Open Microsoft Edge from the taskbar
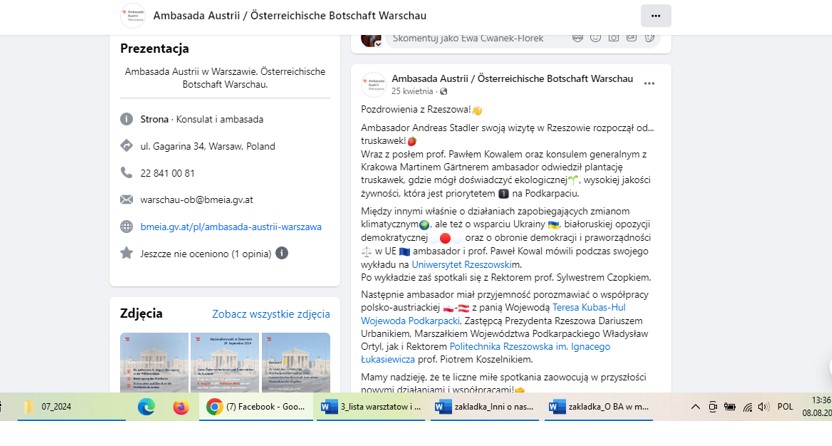Viewport: 832px width, 446px height. [x=147, y=407]
